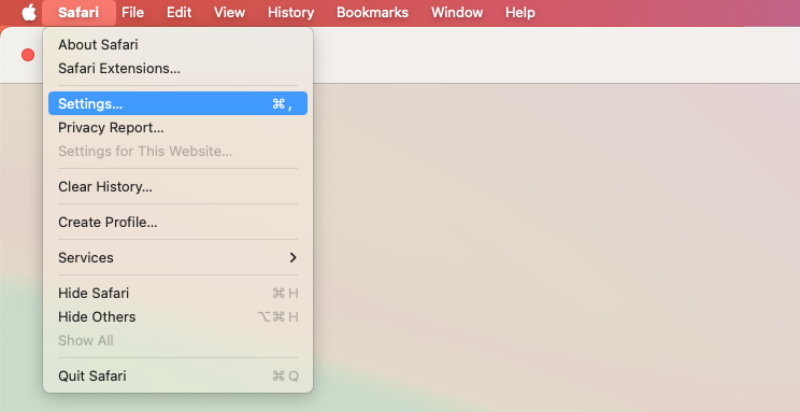Open the View menu

pyautogui.click(x=229, y=12)
